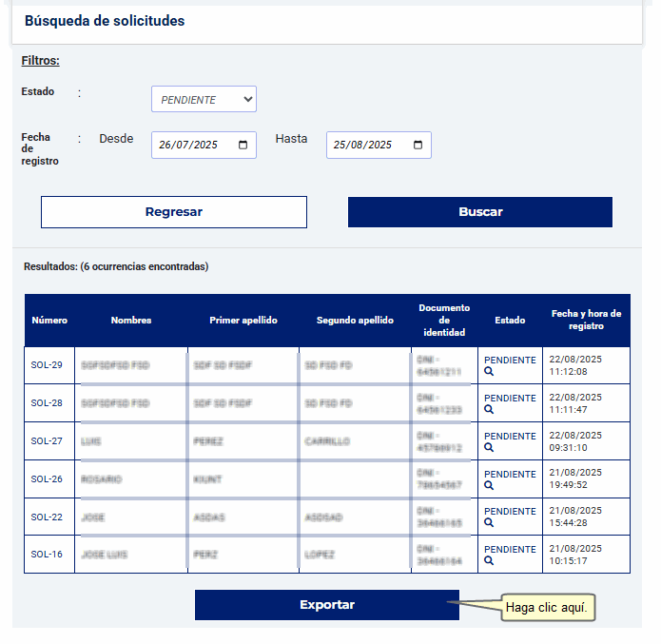The height and width of the screenshot is (644, 661).
Task: Click the magnifier icon in row SOL-22
Action: pos(489,522)
